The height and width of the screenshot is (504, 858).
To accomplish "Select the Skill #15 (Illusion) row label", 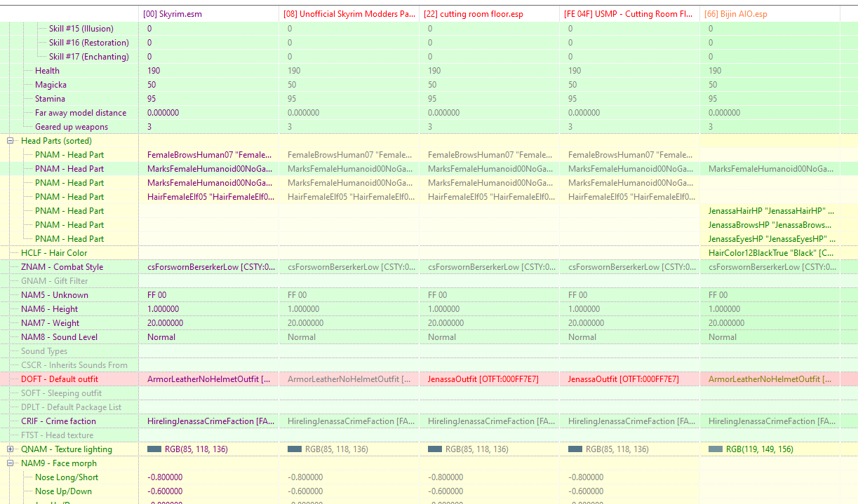I will coord(81,29).
